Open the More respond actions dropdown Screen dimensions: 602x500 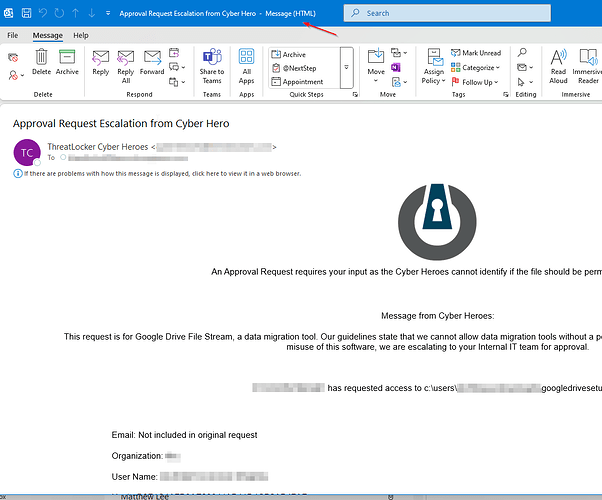[x=177, y=82]
